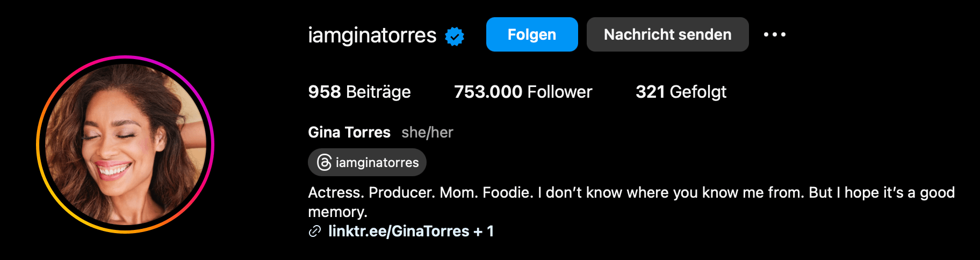Open the three-dot more options menu
Image resolution: width=980 pixels, height=260 pixels.
pyautogui.click(x=775, y=34)
